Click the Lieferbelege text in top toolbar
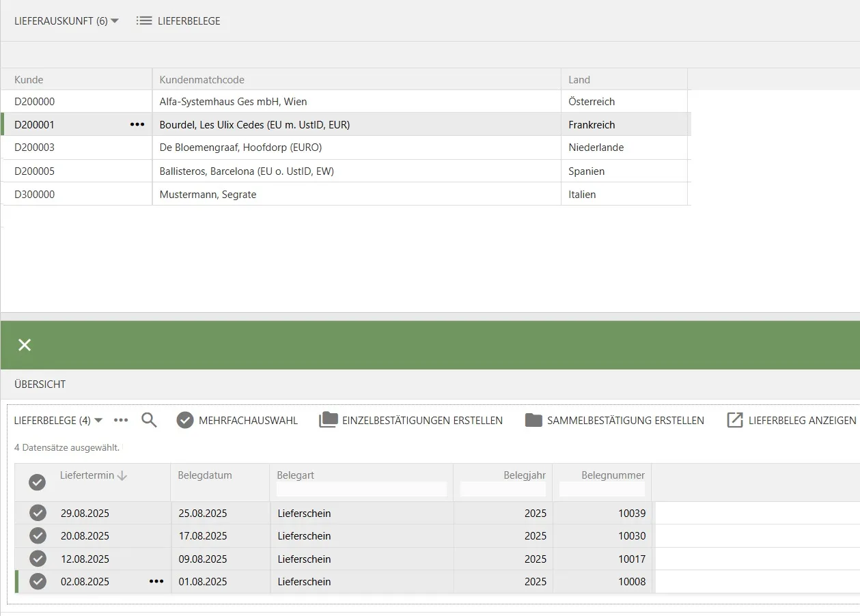The width and height of the screenshot is (860, 616). coord(189,20)
